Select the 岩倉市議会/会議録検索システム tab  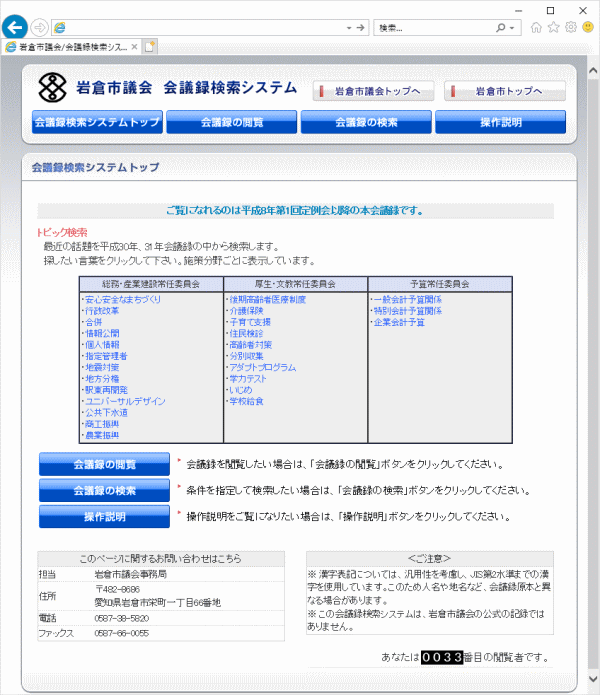71,47
